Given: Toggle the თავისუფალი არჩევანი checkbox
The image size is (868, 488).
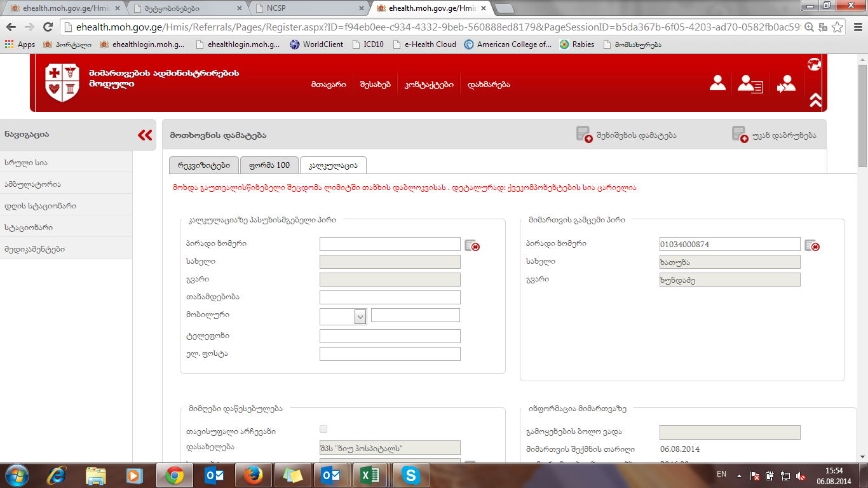Looking at the screenshot, I should click(x=323, y=429).
